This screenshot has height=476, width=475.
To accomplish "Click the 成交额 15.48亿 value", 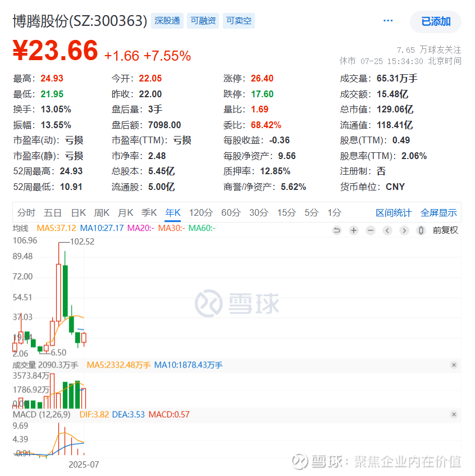I will (392, 94).
